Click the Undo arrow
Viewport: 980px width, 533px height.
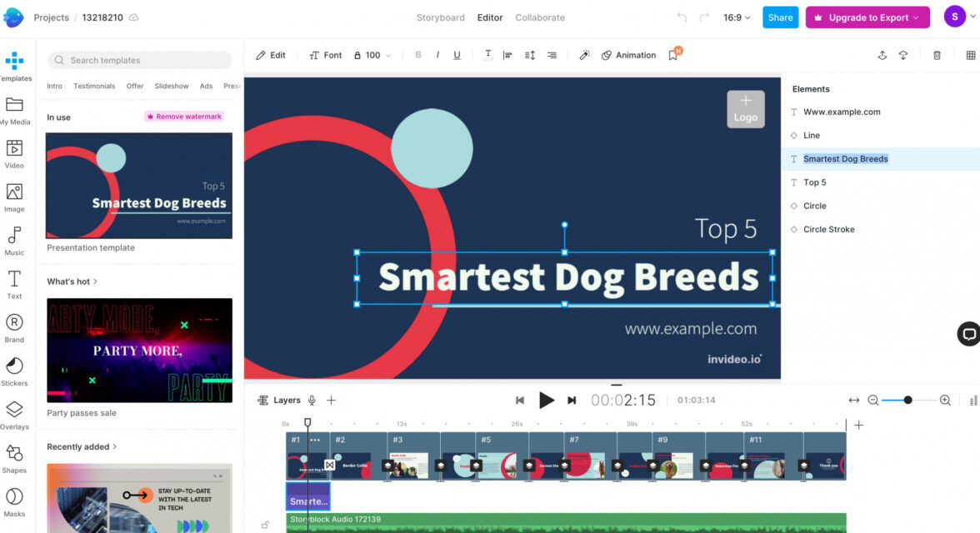(x=682, y=17)
